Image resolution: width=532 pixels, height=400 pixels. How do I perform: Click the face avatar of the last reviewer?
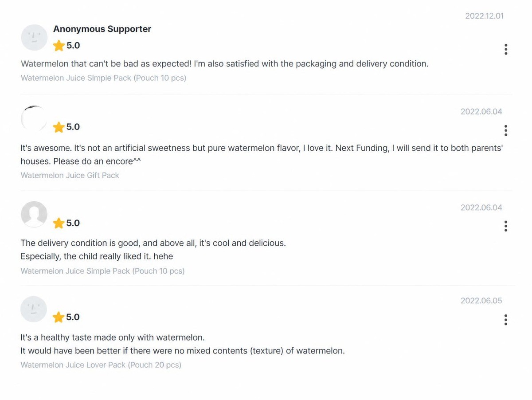pyautogui.click(x=34, y=309)
